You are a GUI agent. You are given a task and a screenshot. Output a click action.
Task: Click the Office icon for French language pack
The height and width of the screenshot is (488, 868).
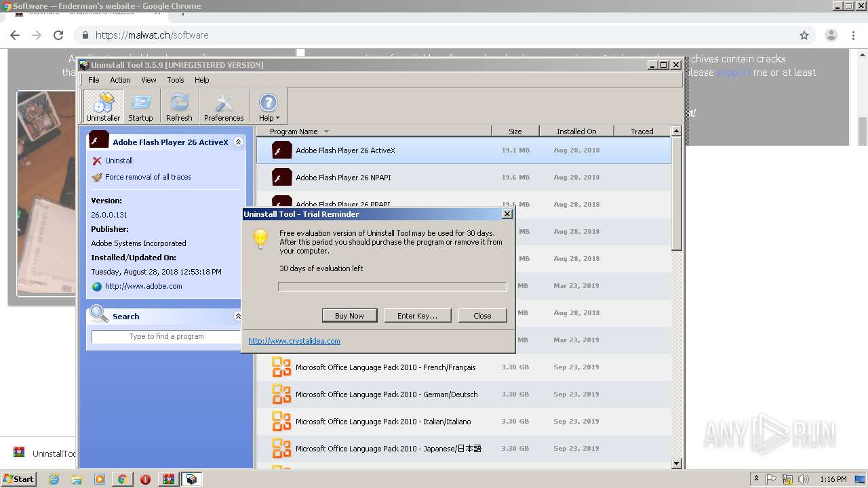281,367
